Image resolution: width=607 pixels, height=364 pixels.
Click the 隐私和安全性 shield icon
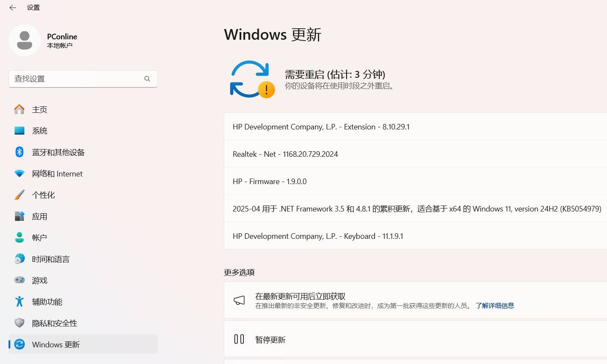19,323
